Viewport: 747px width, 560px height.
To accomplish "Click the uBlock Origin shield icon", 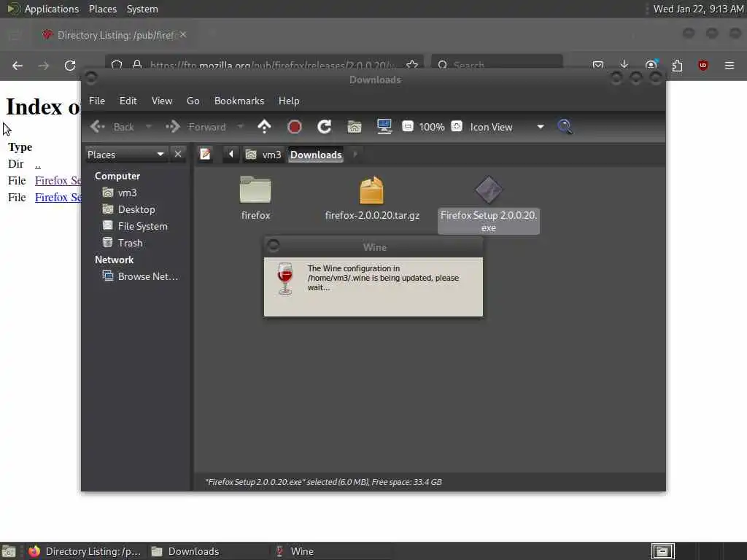I will (x=703, y=65).
